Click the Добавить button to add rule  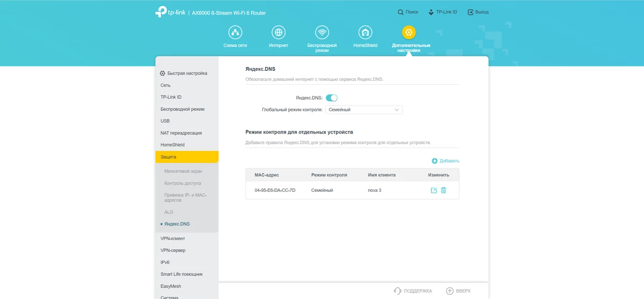(x=445, y=161)
